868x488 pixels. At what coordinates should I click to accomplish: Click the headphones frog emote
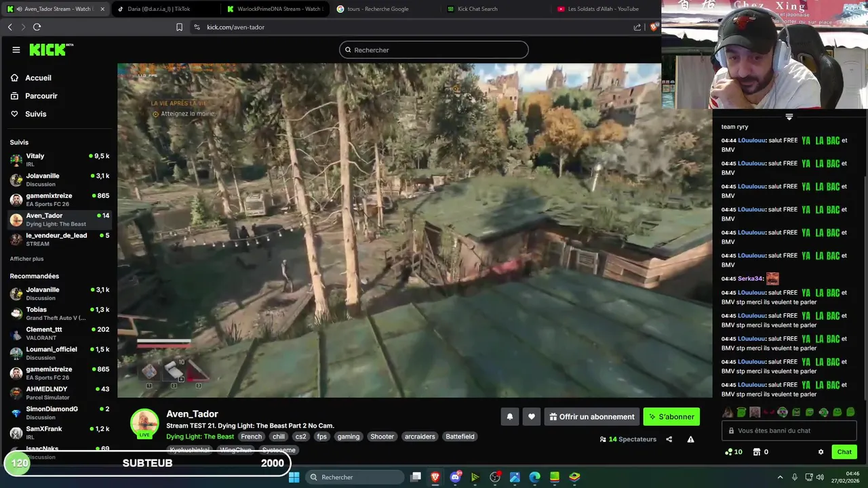783,412
